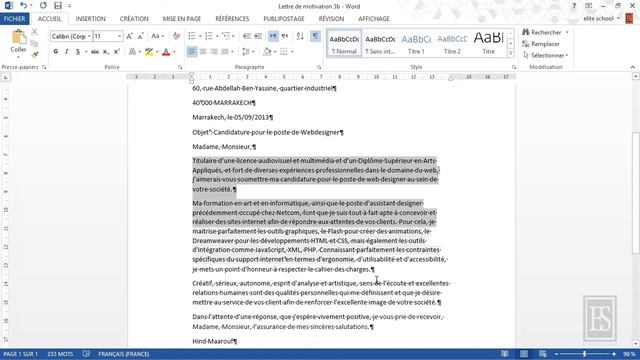Save document with the floppy disk icon

[x=58, y=6]
